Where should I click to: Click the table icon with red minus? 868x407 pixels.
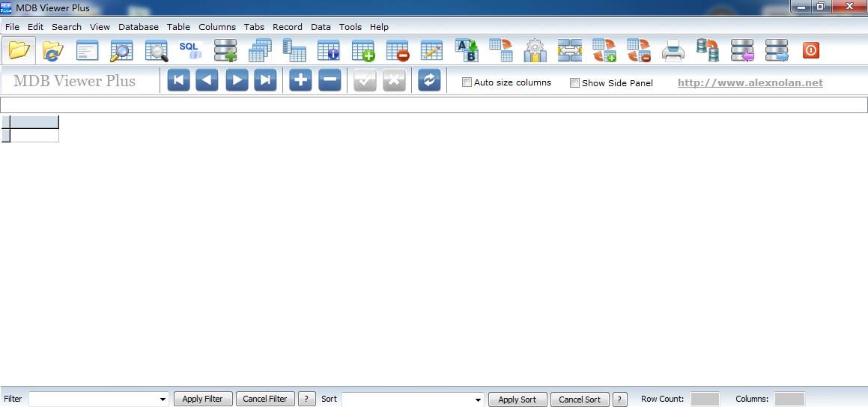398,50
